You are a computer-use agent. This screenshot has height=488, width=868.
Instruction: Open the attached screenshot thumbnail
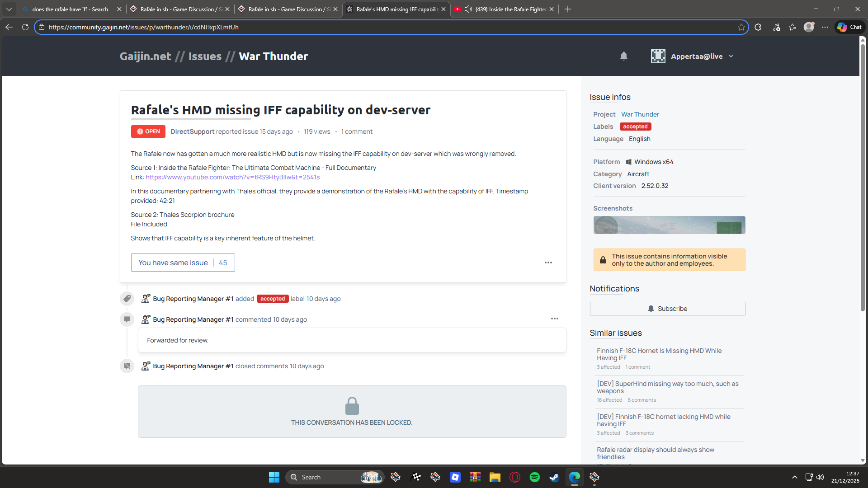tap(669, 225)
